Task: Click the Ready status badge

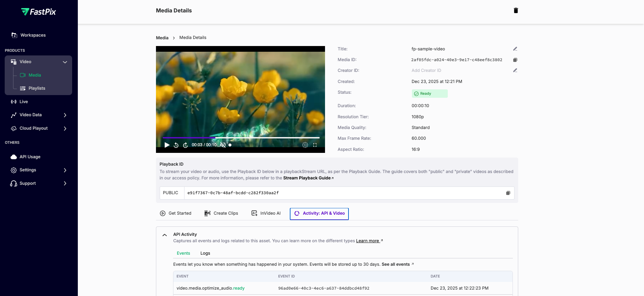Action: click(x=430, y=94)
